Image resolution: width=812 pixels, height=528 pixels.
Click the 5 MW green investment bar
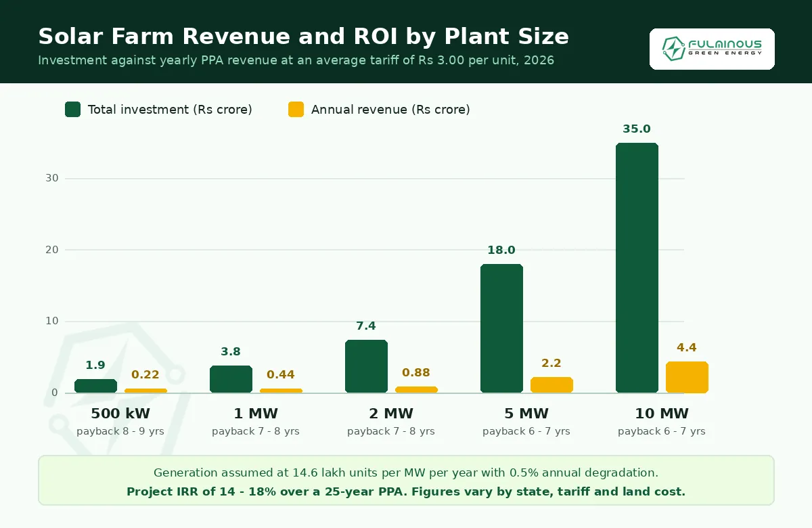coord(501,328)
